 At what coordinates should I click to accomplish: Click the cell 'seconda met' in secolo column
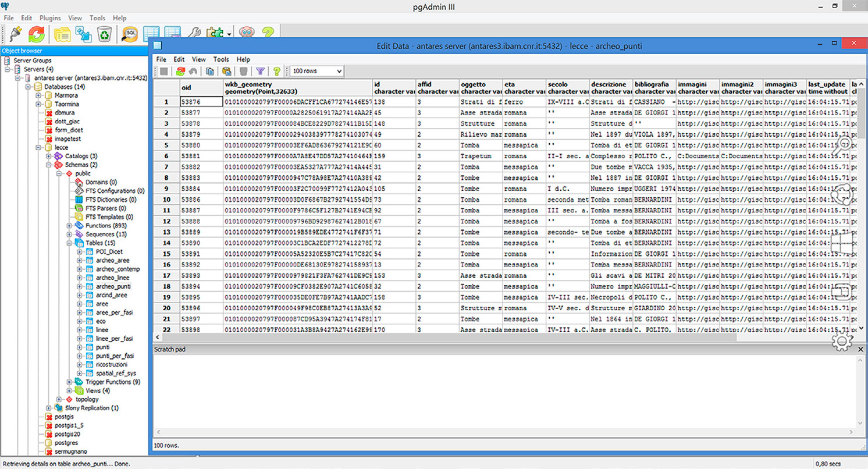pos(567,200)
